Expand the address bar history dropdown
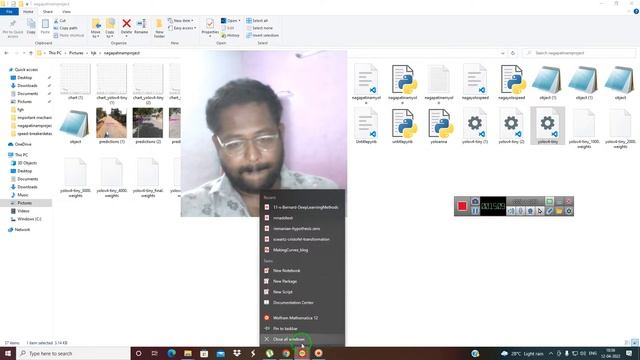Screen dimensions: 640x360 (x=502, y=53)
